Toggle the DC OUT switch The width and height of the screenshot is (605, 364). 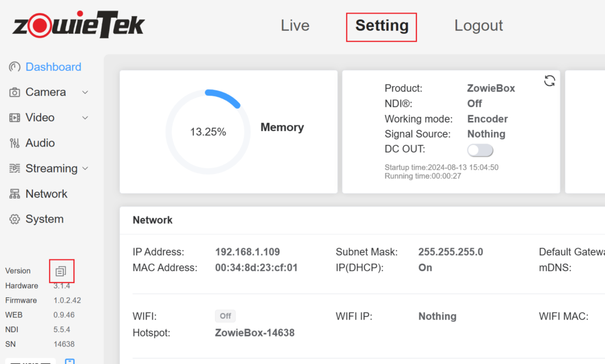point(480,149)
